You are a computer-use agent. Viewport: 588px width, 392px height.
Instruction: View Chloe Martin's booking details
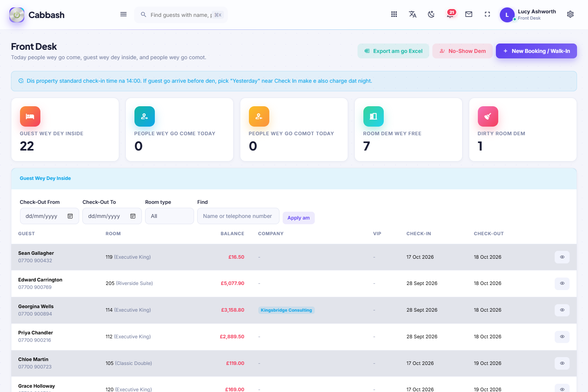coord(562,363)
